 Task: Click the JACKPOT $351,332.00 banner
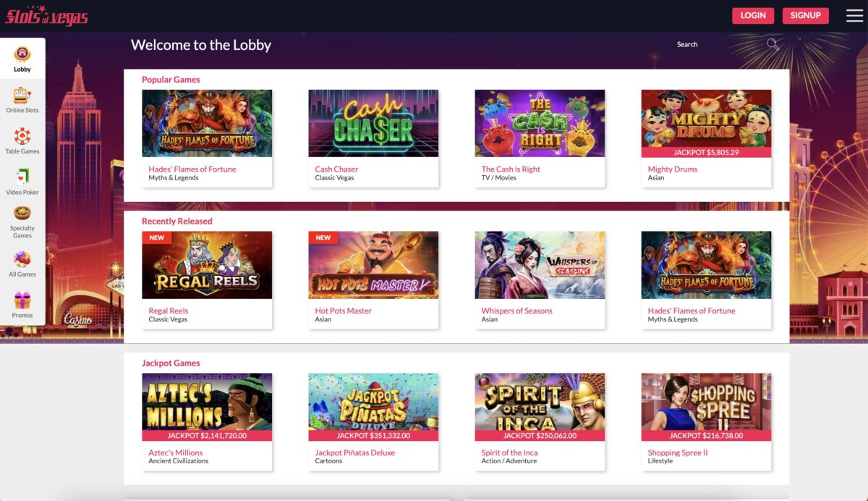coord(373,436)
